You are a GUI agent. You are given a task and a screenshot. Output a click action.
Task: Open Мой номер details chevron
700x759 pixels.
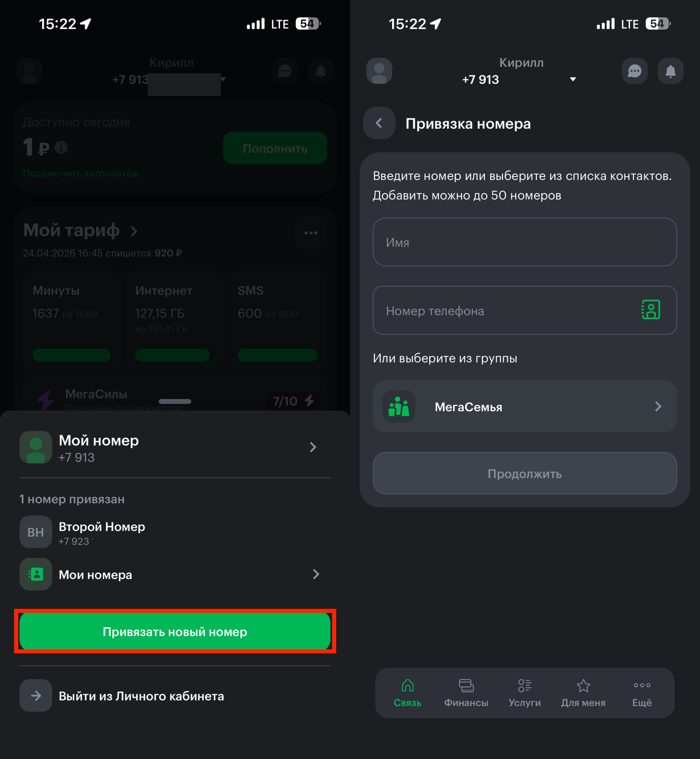[313, 447]
